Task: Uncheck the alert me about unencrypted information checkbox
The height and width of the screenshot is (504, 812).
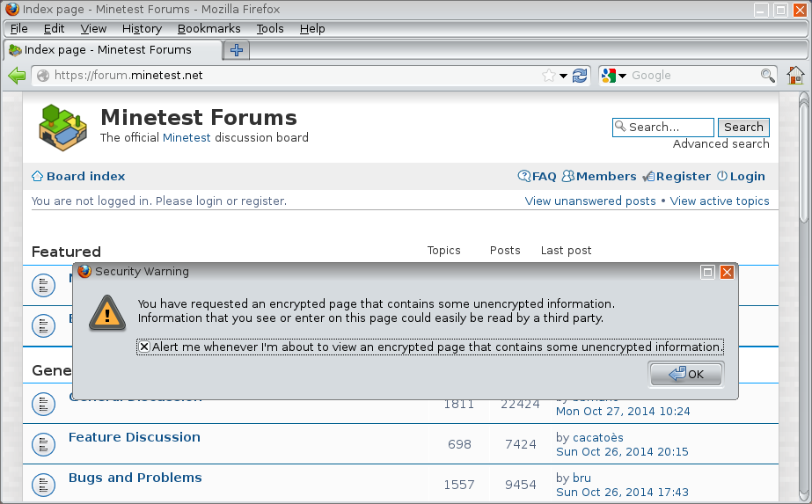Action: (x=144, y=347)
